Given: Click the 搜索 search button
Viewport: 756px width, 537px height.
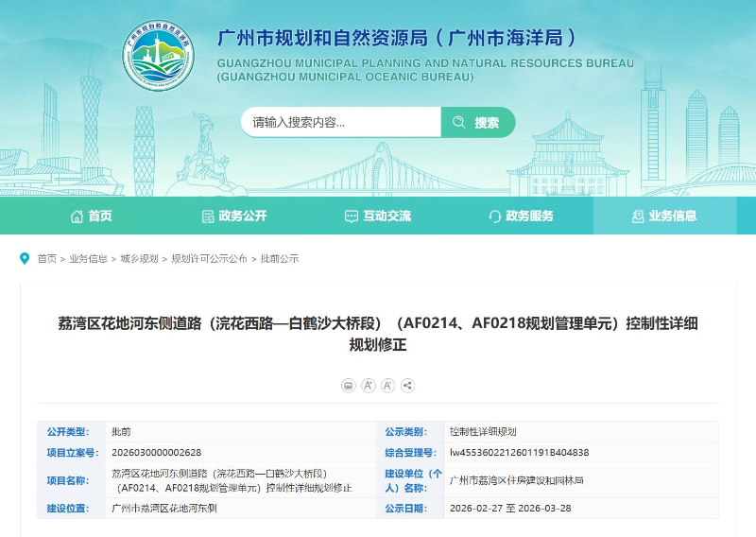Looking at the screenshot, I should tap(478, 122).
